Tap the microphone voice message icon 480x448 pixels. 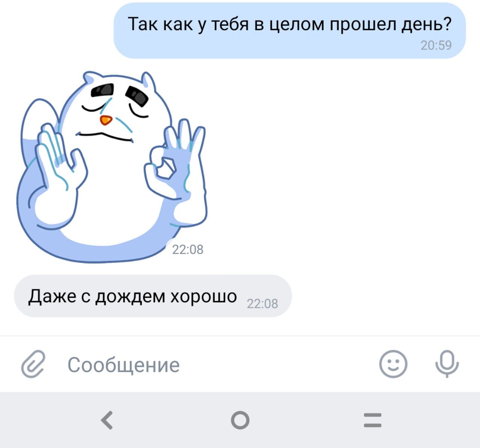coord(447,363)
